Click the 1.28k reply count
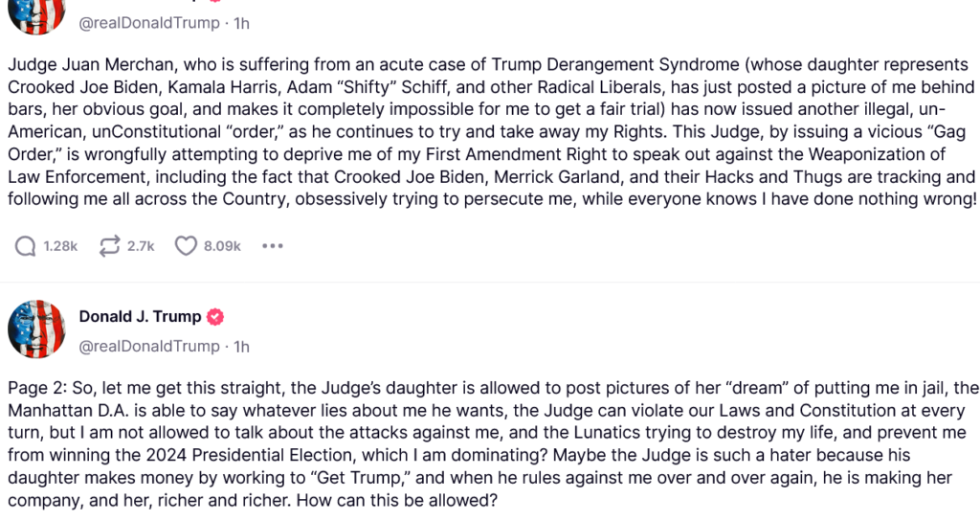 60,246
